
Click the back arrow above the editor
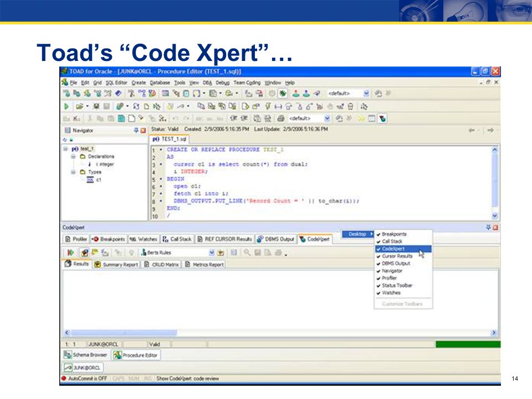point(472,130)
